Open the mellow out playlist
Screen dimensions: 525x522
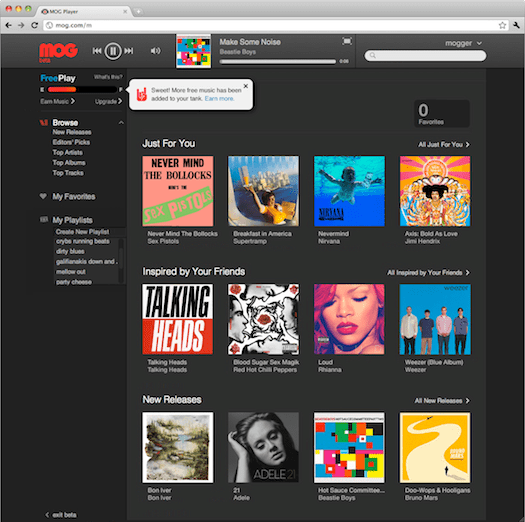tap(71, 272)
